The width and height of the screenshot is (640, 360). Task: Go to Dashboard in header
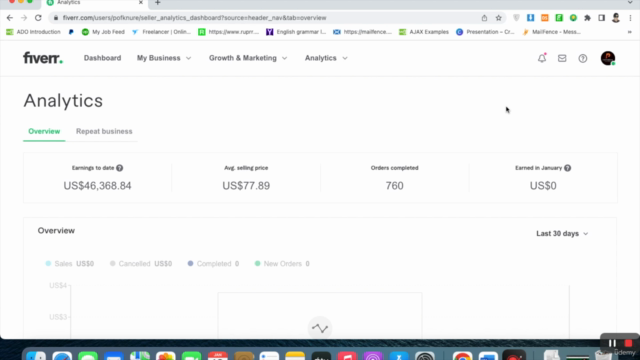[x=102, y=58]
